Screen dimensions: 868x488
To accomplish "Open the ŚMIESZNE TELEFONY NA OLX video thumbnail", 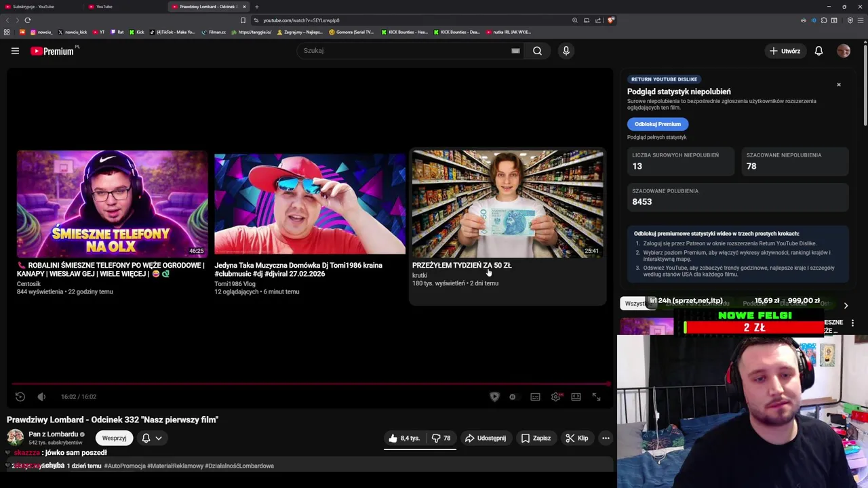I will [113, 203].
